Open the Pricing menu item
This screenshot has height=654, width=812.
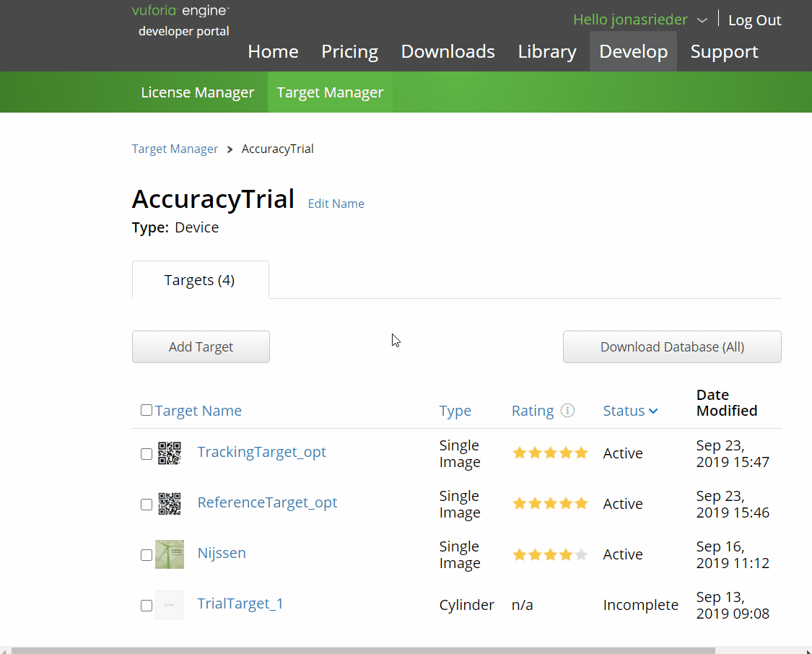click(x=349, y=51)
